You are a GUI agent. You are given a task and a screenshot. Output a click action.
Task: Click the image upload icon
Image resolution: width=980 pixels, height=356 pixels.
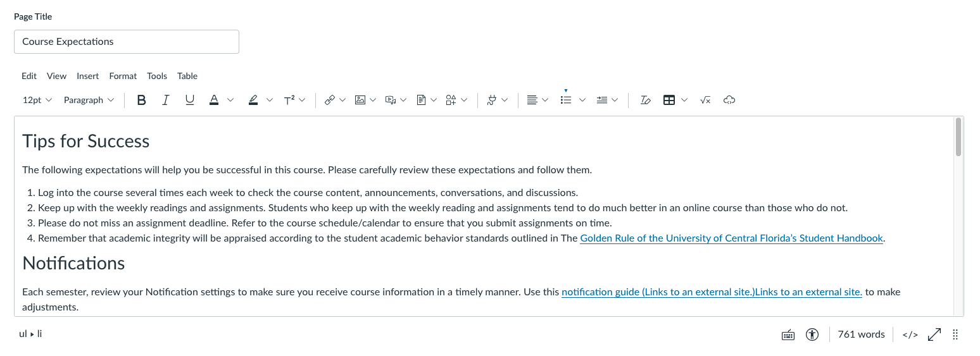coord(360,100)
